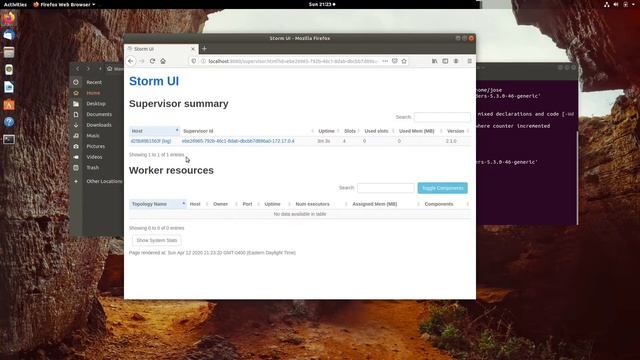Save page to Pocket icon
This screenshot has height=360, width=640.
point(395,61)
